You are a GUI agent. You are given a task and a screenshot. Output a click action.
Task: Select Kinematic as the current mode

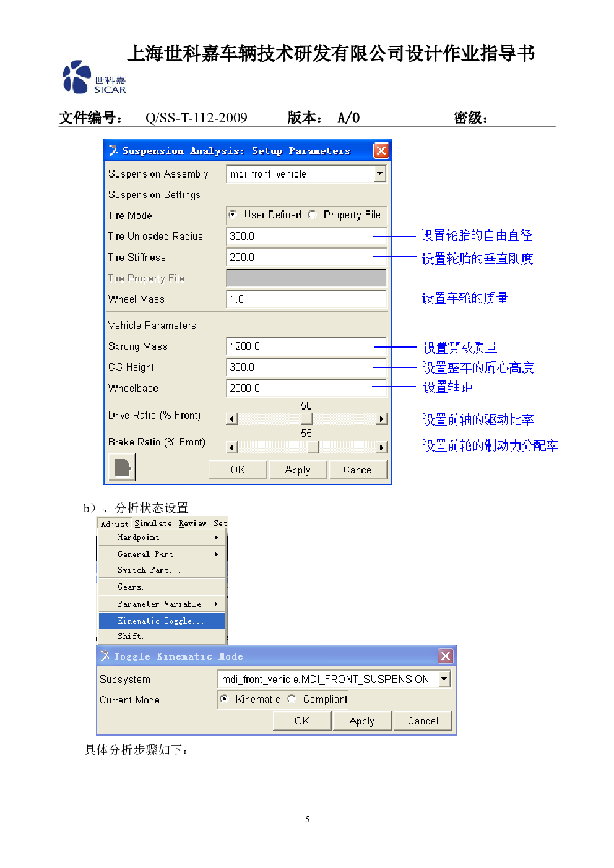point(225,699)
